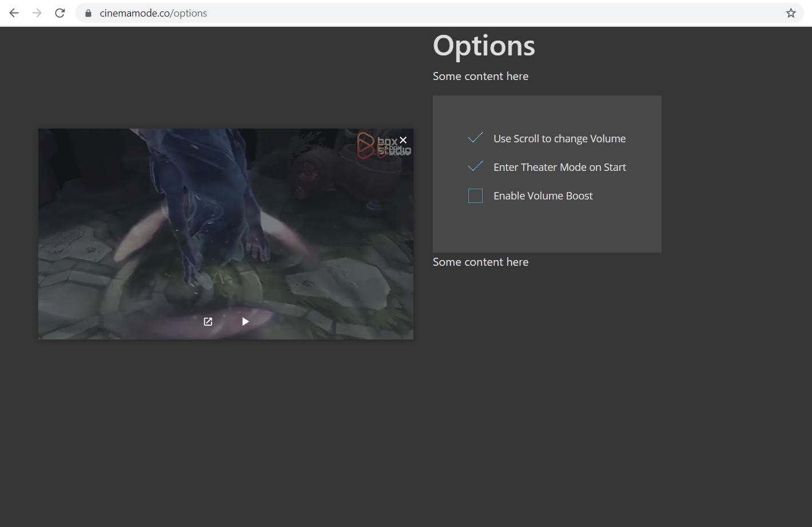Viewport: 812px width, 527px height.
Task: Click the 'Enable Volume Boost' text label
Action: (x=543, y=196)
